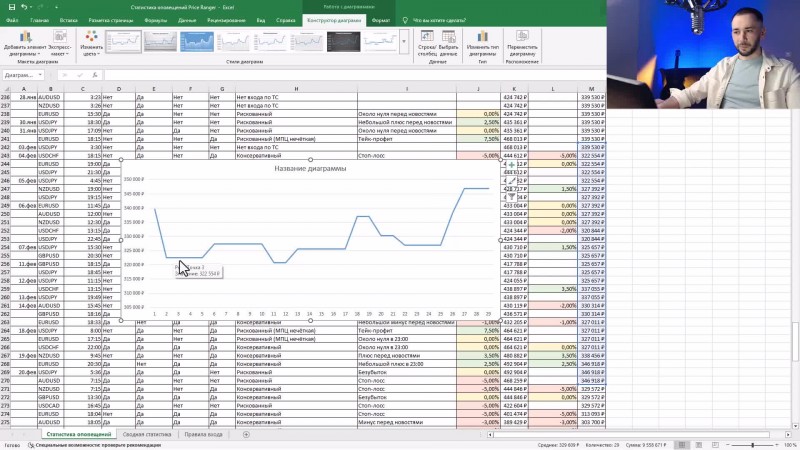800x450 pixels.
Task: Switch to the 'Правила входа' sheet
Action: [204, 435]
